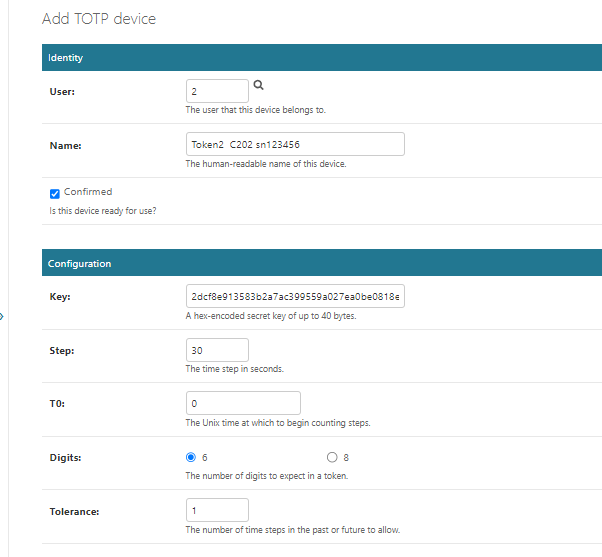Click the magnifier lookup icon beside User

[x=258, y=86]
